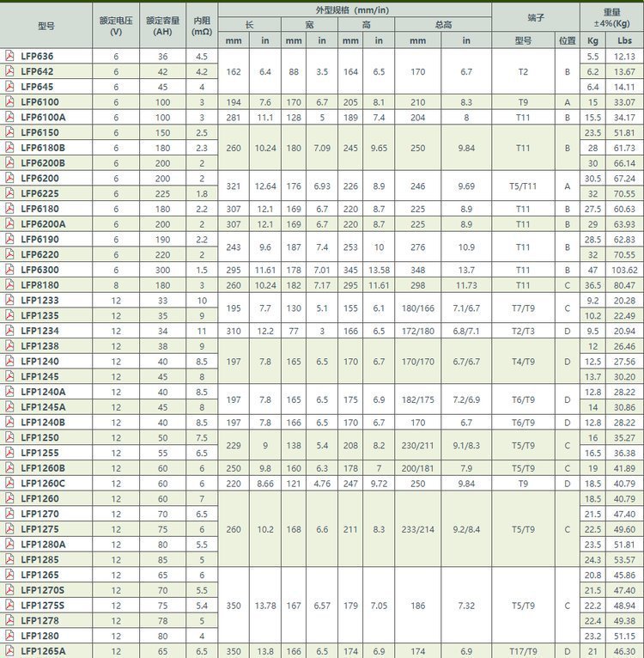Image resolution: width=644 pixels, height=658 pixels.
Task: Open the PDF icon next to LFP1260C
Action: coord(9,484)
